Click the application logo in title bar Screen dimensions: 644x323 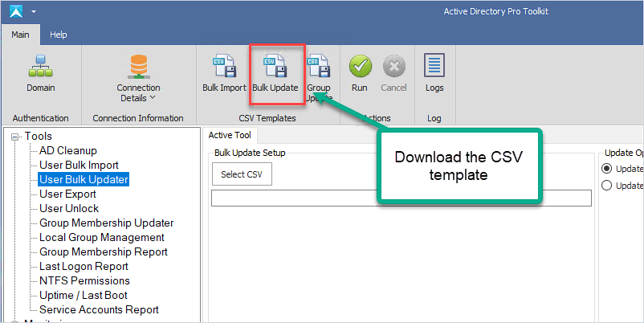(x=16, y=11)
